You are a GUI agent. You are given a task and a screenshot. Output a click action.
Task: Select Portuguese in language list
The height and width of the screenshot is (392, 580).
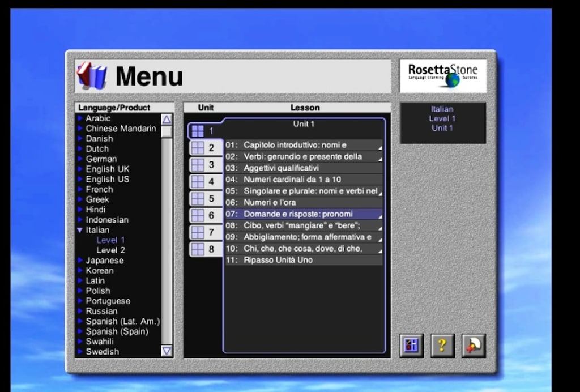pos(108,301)
